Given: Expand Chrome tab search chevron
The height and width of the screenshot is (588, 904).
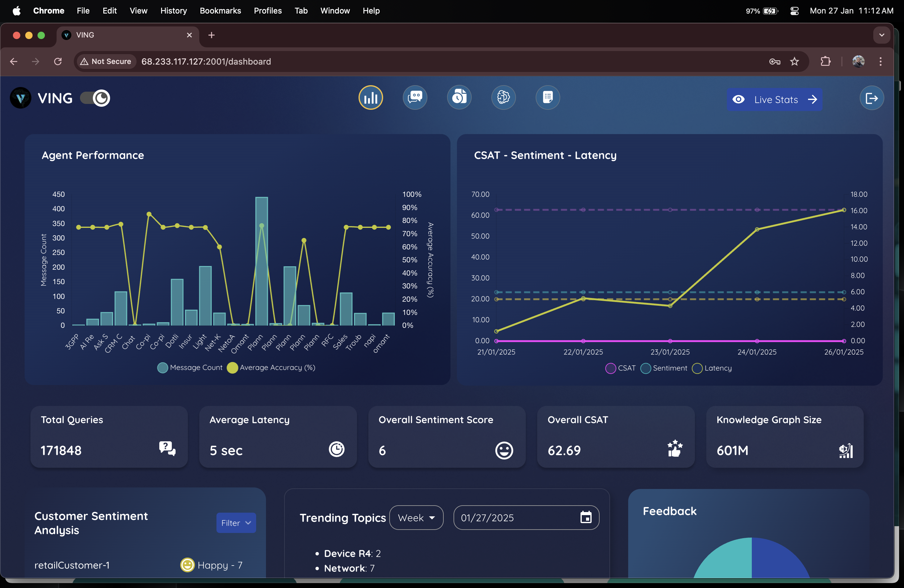Looking at the screenshot, I should (x=882, y=35).
